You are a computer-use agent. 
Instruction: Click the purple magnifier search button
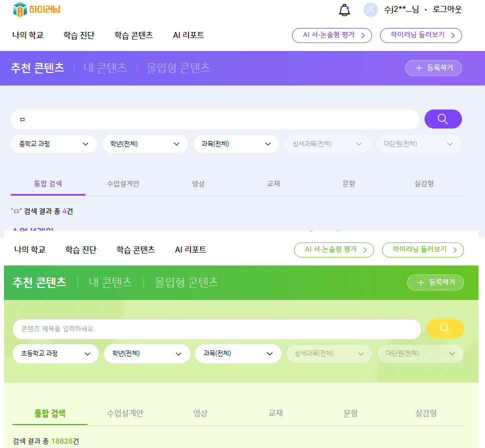coord(443,119)
